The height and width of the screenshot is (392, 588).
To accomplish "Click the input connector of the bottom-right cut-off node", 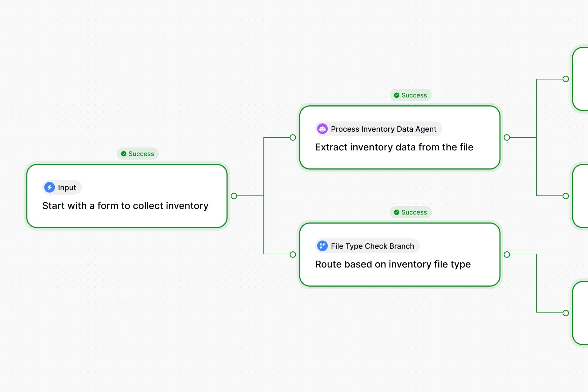I will click(565, 313).
